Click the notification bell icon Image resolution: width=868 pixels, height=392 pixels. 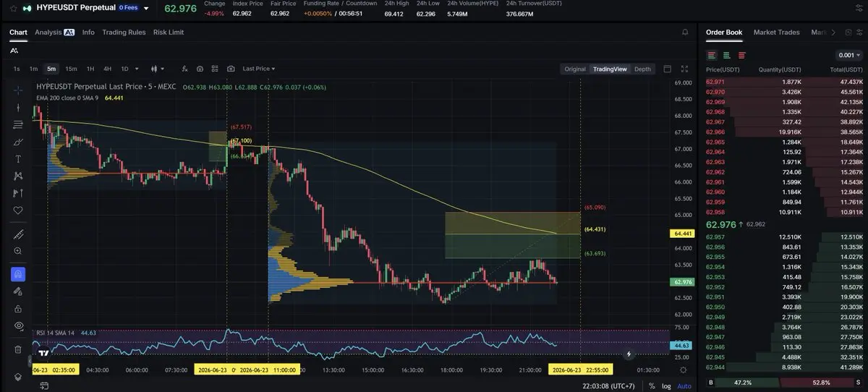point(685,33)
